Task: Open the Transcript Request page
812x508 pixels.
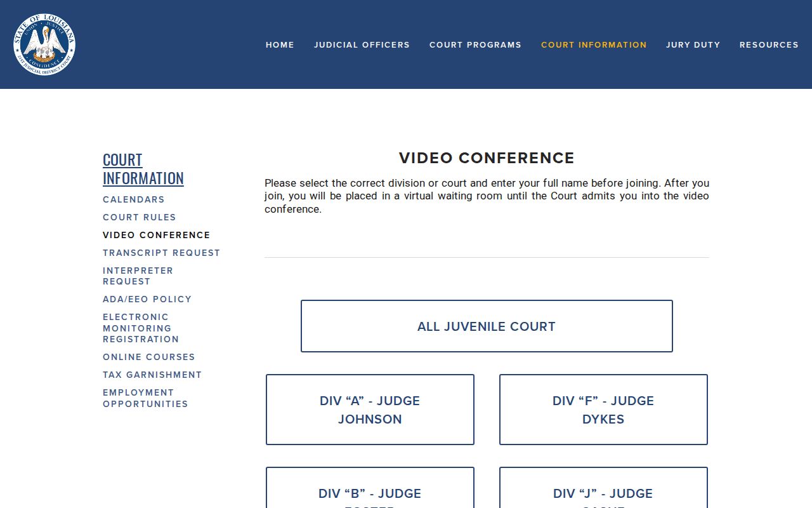Action: pos(161,253)
